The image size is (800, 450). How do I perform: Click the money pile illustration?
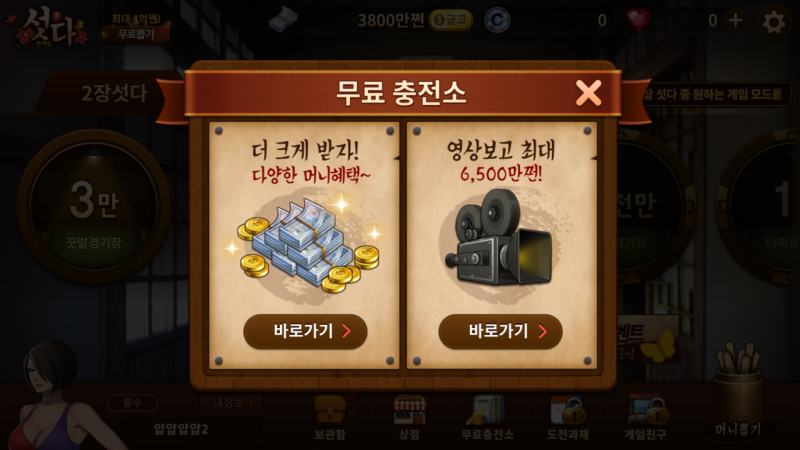pyautogui.click(x=306, y=245)
